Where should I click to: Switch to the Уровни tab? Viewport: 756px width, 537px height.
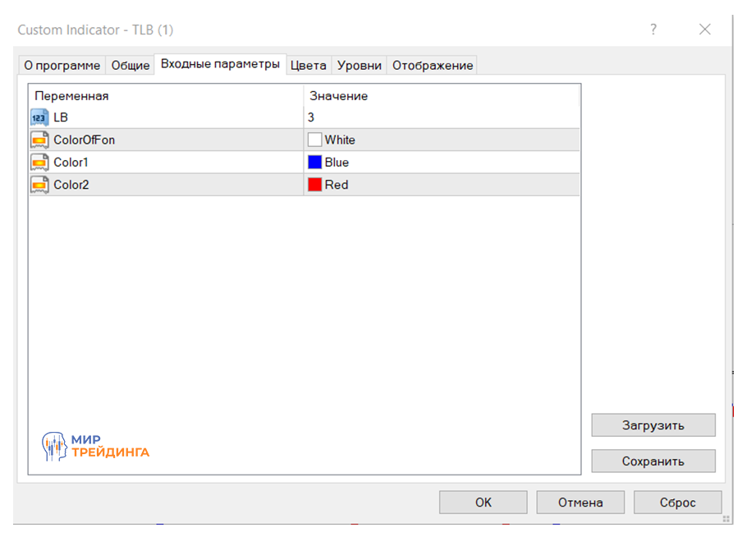360,66
